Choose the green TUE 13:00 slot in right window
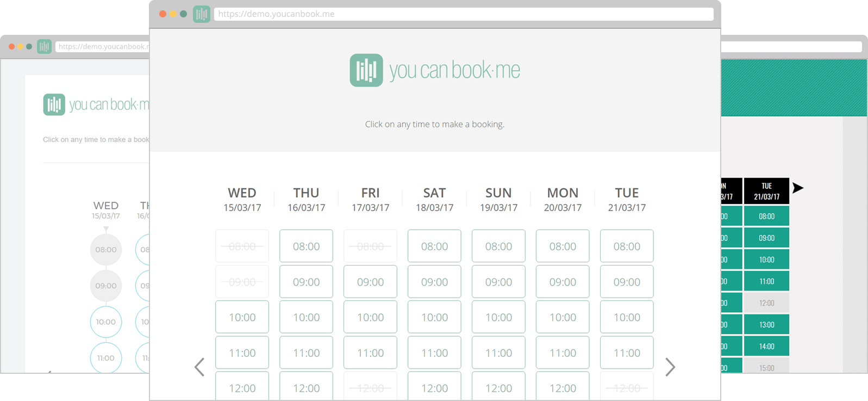This screenshot has width=868, height=401. pyautogui.click(x=766, y=325)
